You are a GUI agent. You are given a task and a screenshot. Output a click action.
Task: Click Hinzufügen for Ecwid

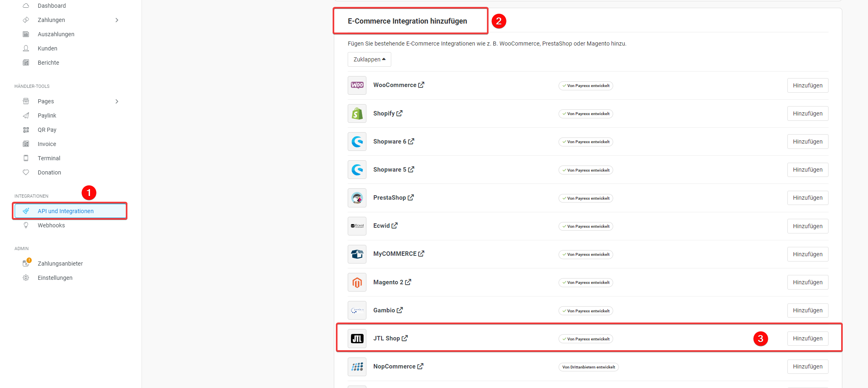(x=808, y=226)
